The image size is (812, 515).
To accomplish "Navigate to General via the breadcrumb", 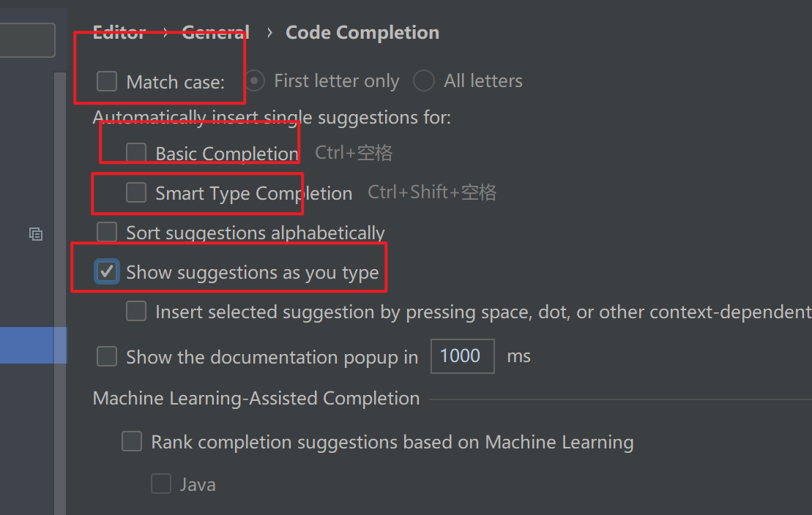I will pyautogui.click(x=215, y=32).
